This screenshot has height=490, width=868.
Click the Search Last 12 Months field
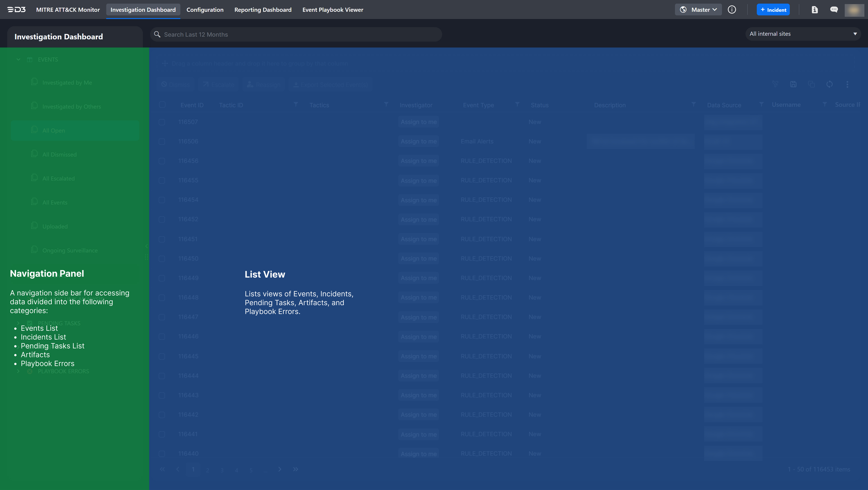[x=297, y=34]
